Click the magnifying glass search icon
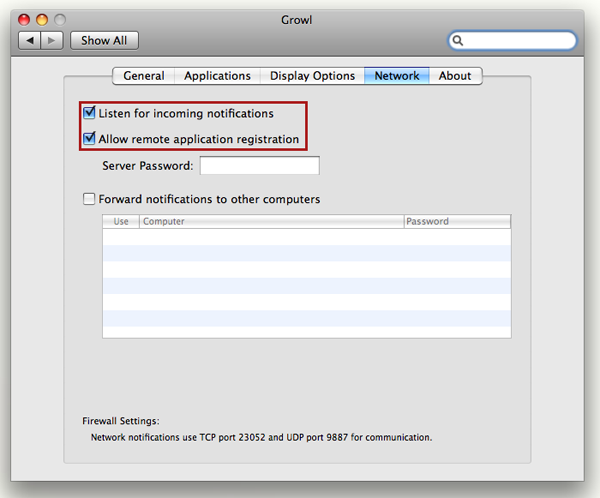 click(458, 40)
